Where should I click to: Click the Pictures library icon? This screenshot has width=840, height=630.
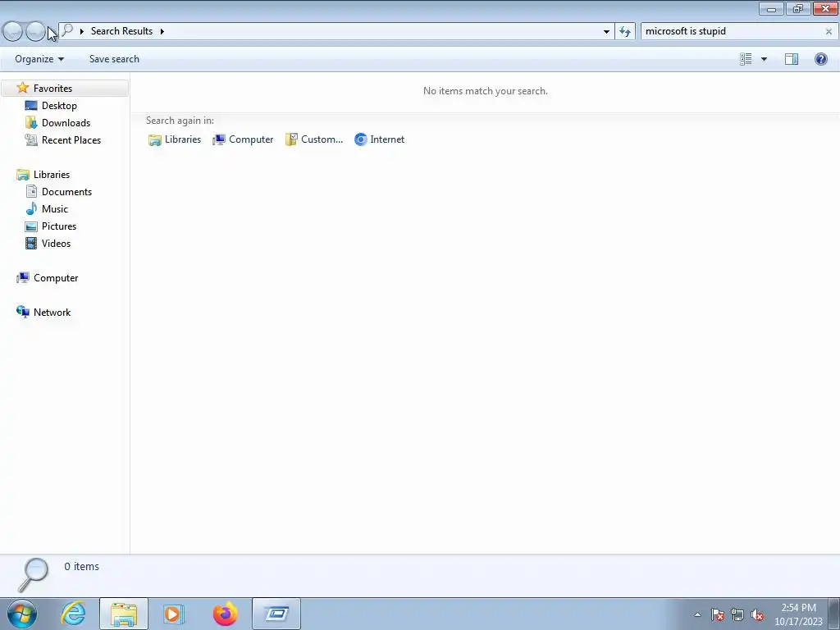pos(31,226)
